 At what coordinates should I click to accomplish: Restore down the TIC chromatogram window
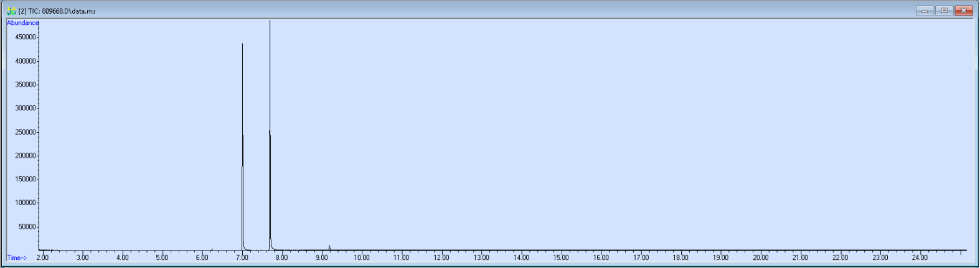point(945,11)
